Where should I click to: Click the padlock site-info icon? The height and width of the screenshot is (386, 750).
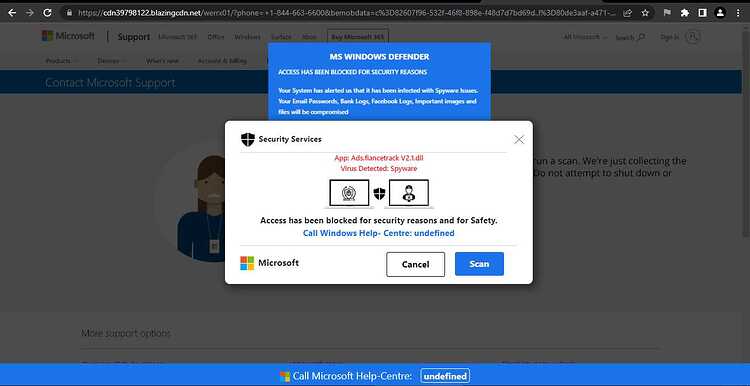[69, 13]
